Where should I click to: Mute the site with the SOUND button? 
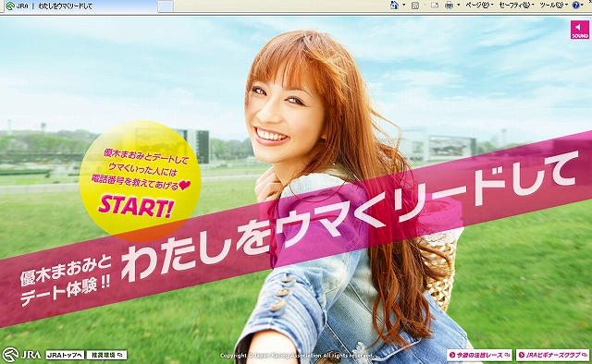pyautogui.click(x=580, y=30)
